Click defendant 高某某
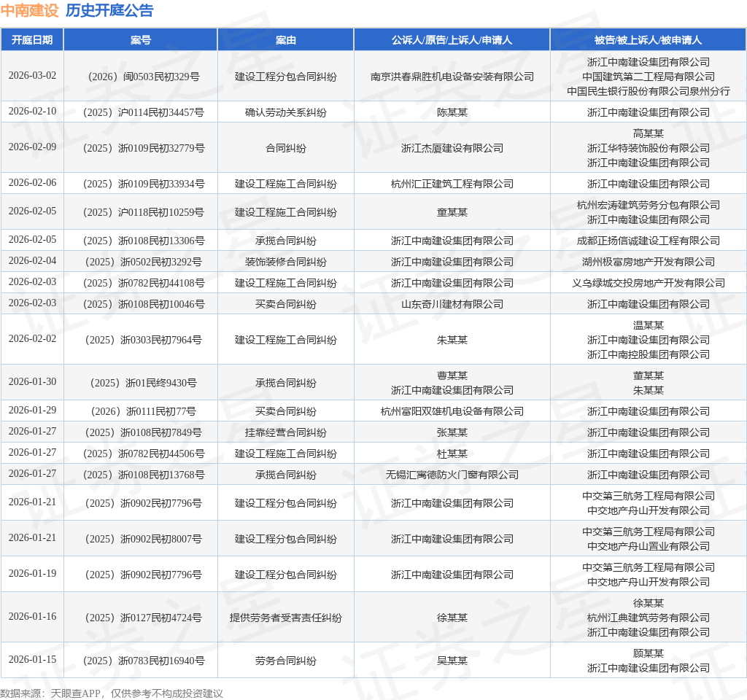 tap(649, 134)
